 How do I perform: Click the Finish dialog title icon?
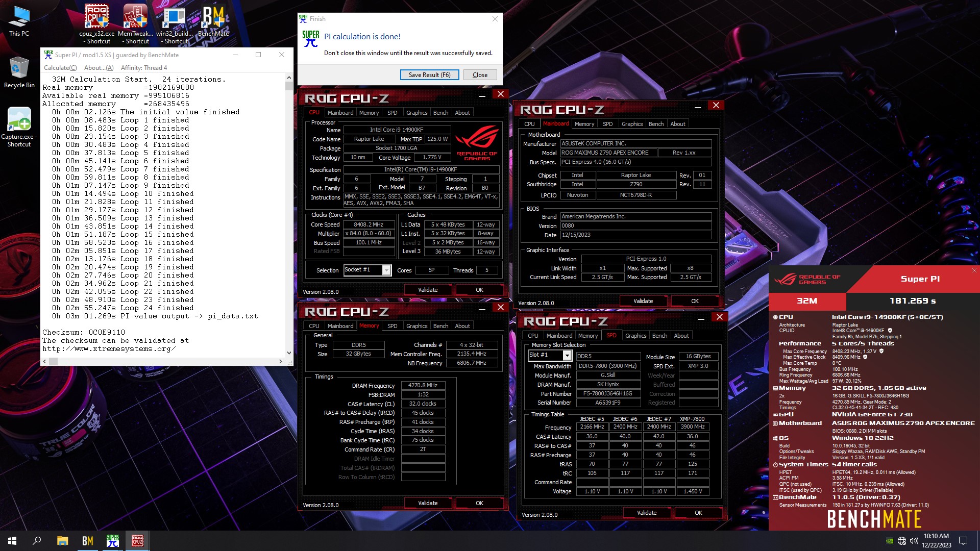(303, 19)
